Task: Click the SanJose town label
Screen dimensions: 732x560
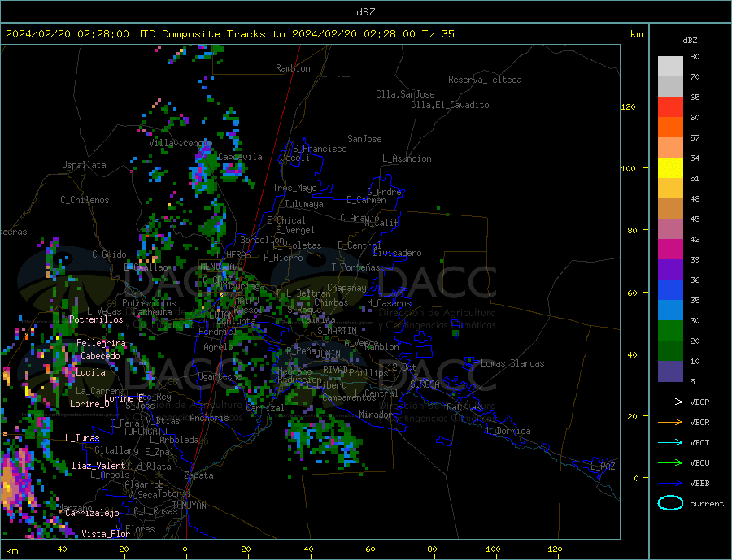Action: click(x=364, y=139)
